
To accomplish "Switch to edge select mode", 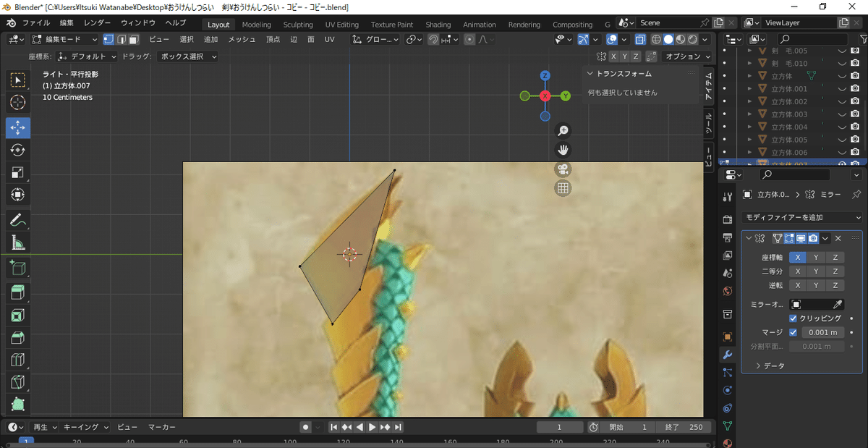I will point(122,39).
